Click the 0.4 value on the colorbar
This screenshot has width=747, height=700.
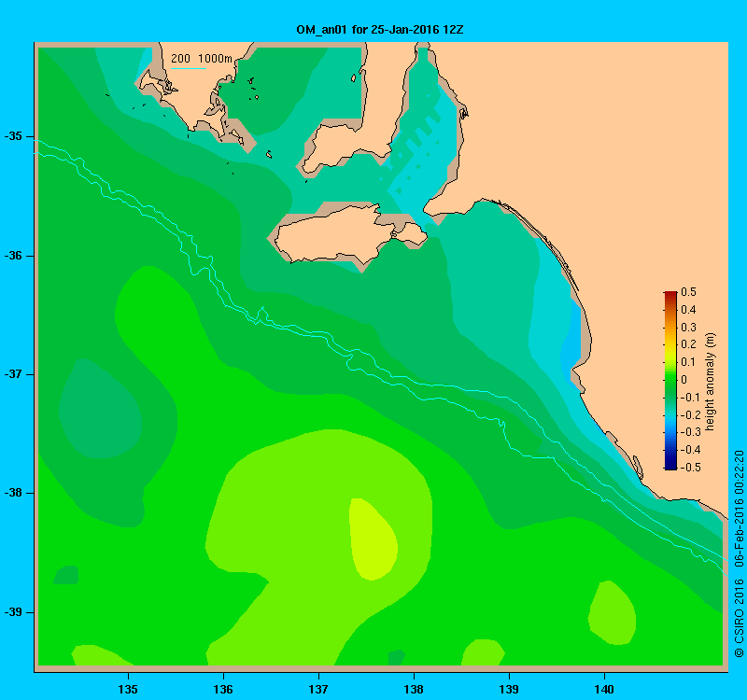688,310
